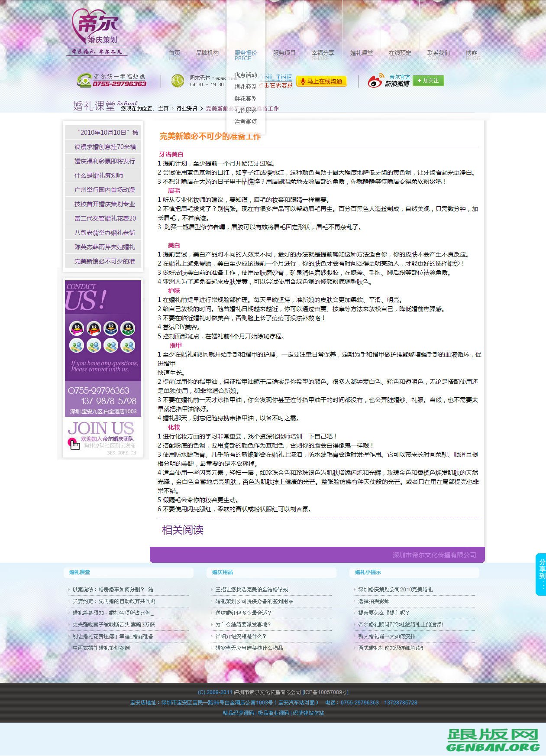Open the 联系我们 CONTACT menu
The image size is (546, 756).
pyautogui.click(x=439, y=55)
